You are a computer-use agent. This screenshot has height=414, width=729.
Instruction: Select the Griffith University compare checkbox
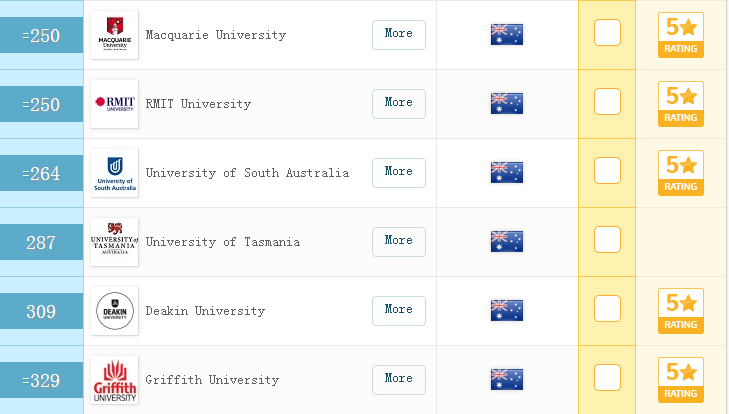[607, 377]
